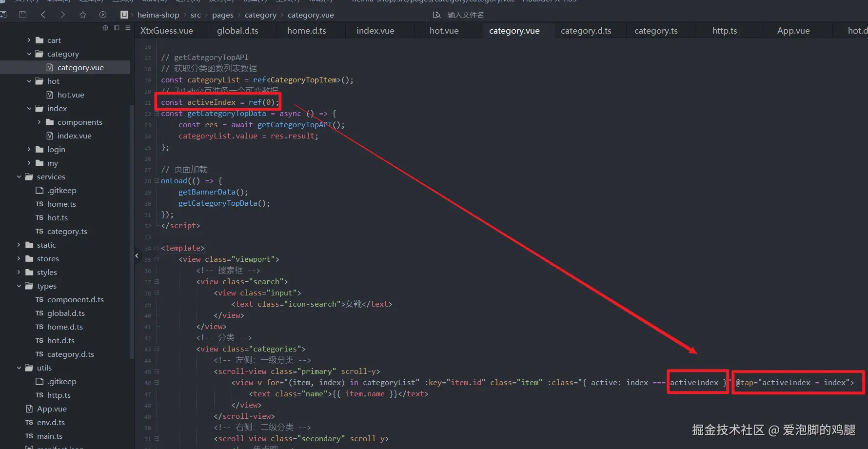Fold the search view at line 37
The height and width of the screenshot is (449, 868).
point(157,282)
